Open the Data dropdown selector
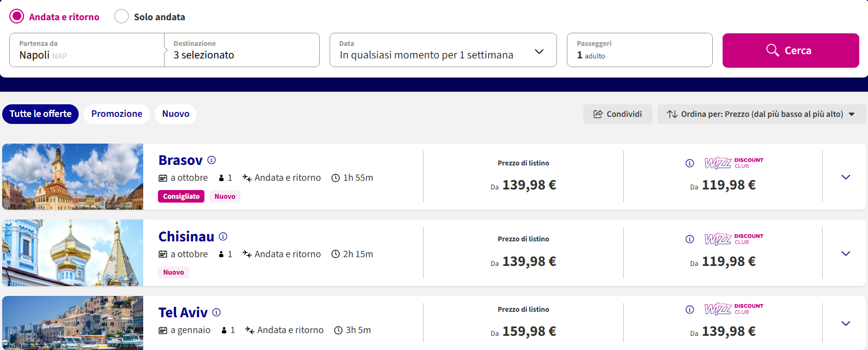The image size is (868, 350). (x=443, y=50)
